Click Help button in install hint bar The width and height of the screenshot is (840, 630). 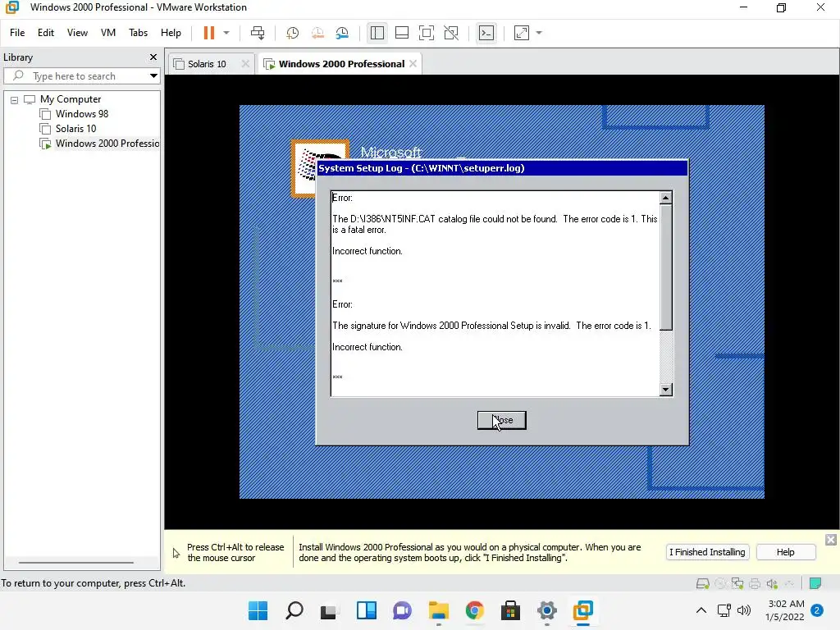(785, 552)
